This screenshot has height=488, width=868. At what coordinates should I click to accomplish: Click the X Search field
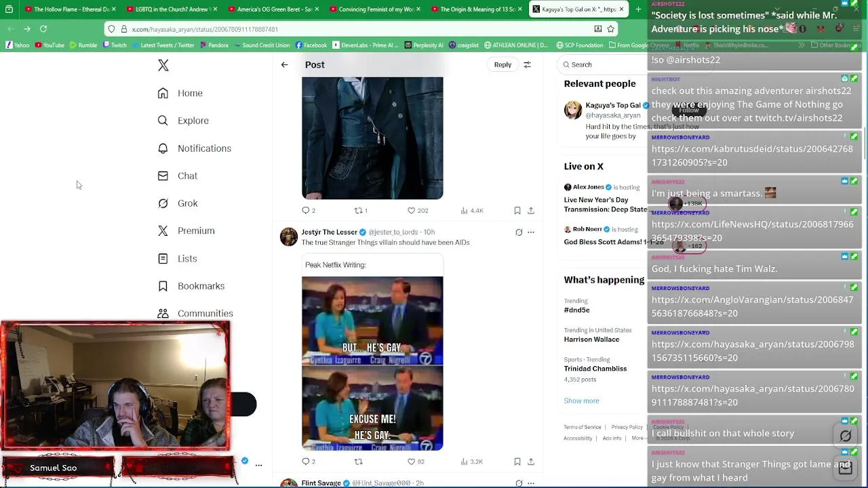pyautogui.click(x=602, y=64)
